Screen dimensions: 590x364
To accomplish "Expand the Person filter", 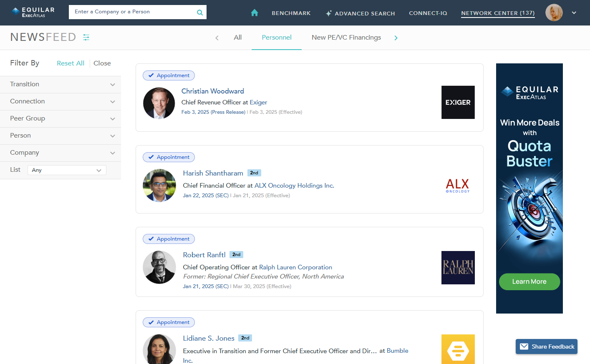I will click(61, 136).
